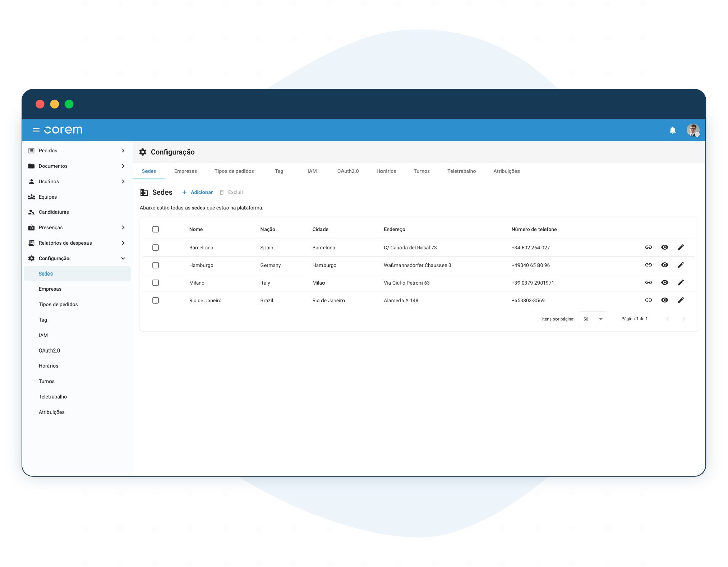Open Horários in sidebar submenu
Viewport: 728px width, 567px height.
click(49, 366)
